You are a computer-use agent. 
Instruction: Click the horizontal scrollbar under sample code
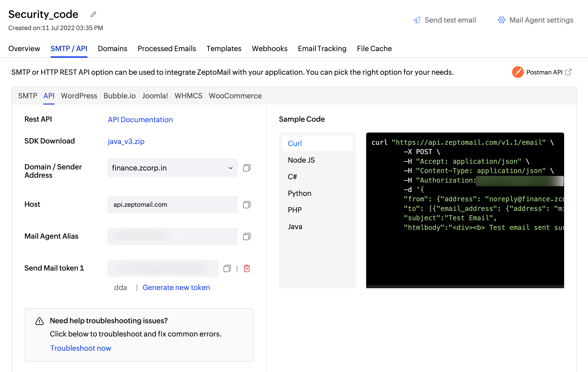[465, 287]
